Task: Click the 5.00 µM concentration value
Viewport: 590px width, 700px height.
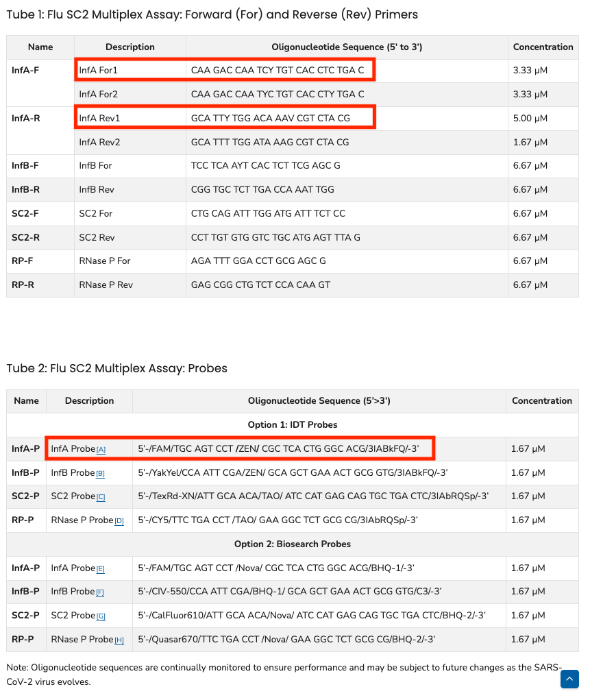Action: pos(530,119)
